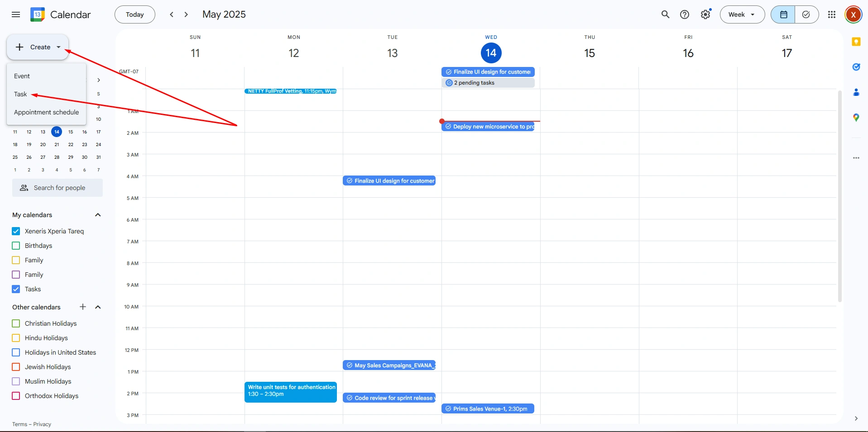
Task: Open the Week view dropdown
Action: coord(742,14)
